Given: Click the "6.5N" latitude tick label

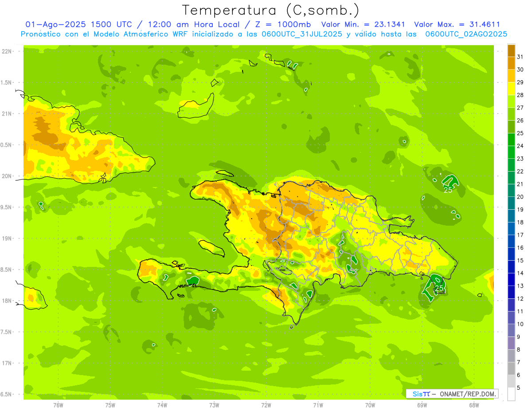Looking at the screenshot, I should pos(7,394).
